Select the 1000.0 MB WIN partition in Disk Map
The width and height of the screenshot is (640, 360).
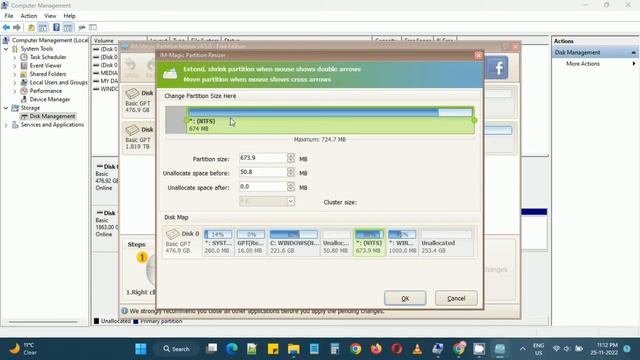tap(402, 242)
